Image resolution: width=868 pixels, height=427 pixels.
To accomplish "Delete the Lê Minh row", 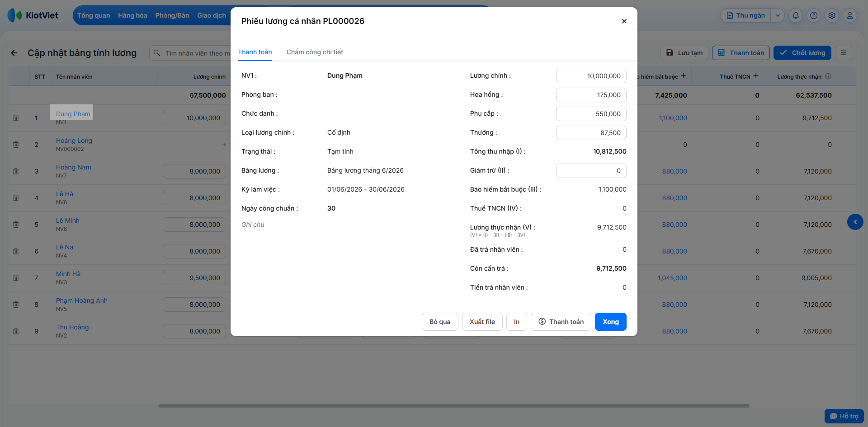I will click(x=16, y=225).
